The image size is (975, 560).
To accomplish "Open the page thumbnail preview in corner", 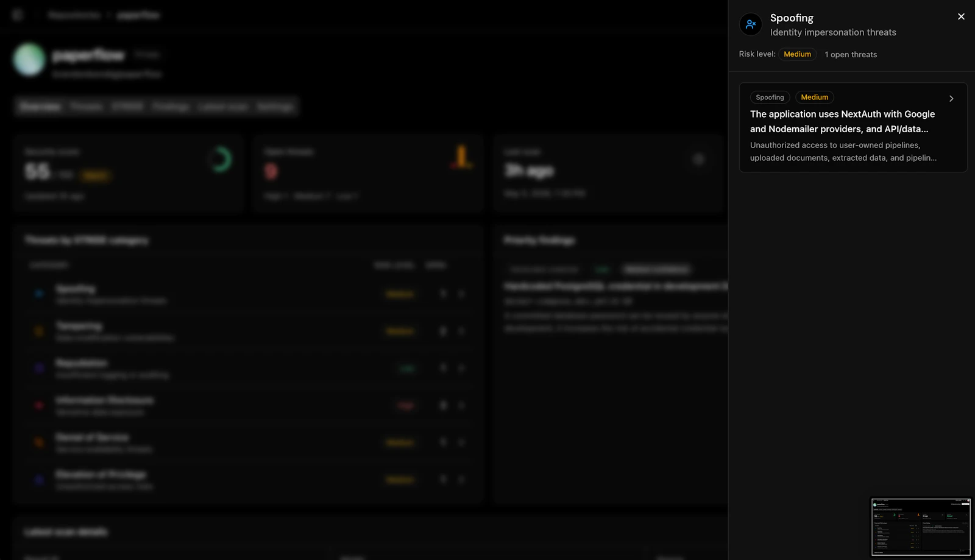I will pos(921,527).
